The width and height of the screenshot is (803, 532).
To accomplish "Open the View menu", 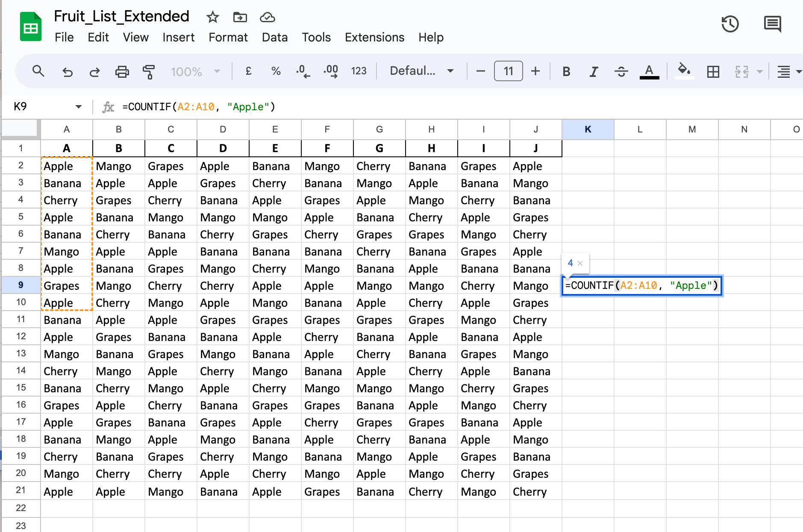I will [x=136, y=38].
